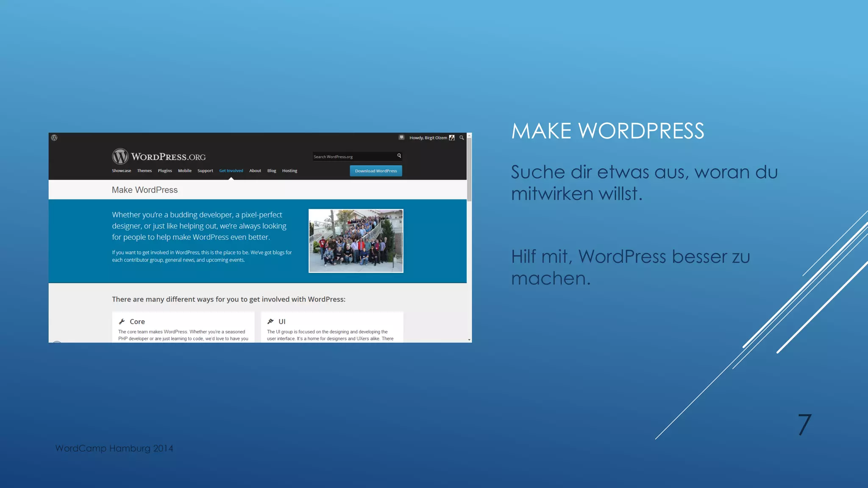The image size is (868, 488).
Task: Click the contributor group photo thumbnail
Action: 356,241
